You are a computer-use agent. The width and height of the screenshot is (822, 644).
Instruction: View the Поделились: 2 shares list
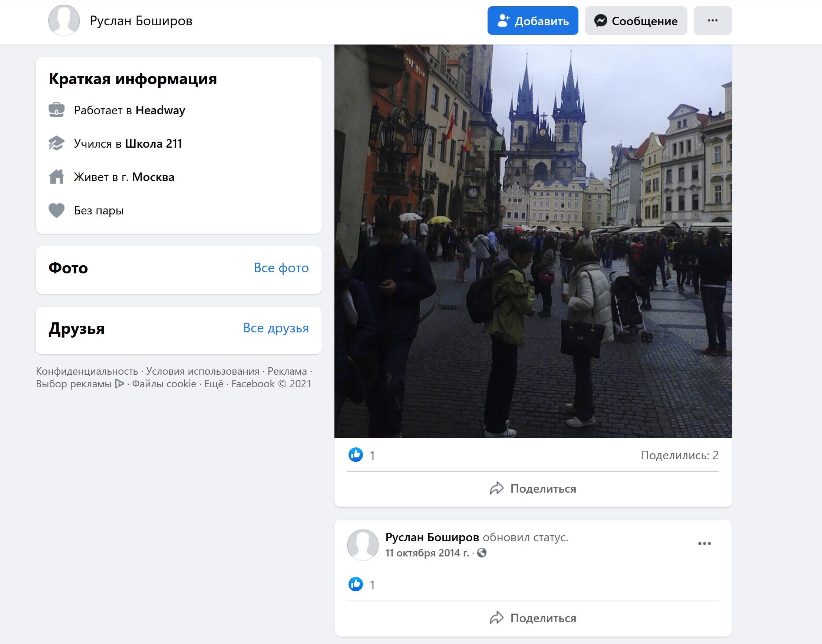click(680, 455)
